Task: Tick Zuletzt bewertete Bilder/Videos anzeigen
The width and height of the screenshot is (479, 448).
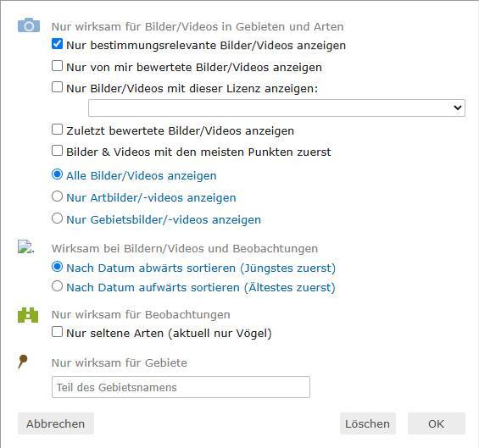Action: point(57,130)
